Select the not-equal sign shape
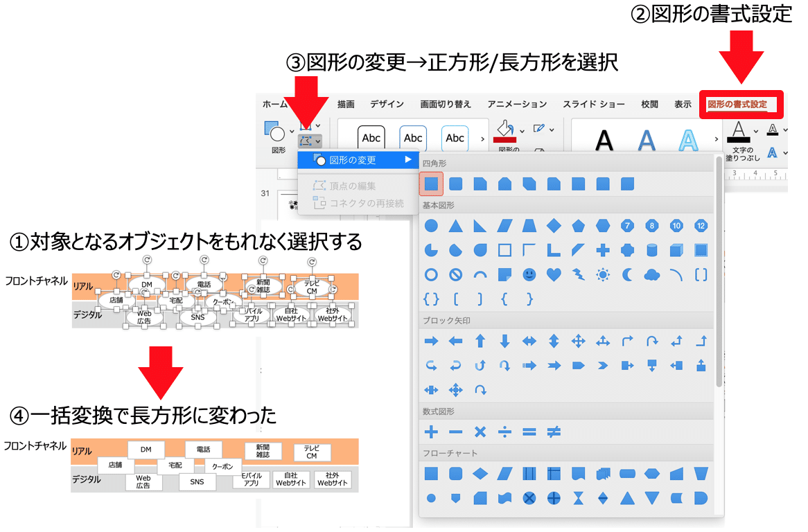 (553, 432)
